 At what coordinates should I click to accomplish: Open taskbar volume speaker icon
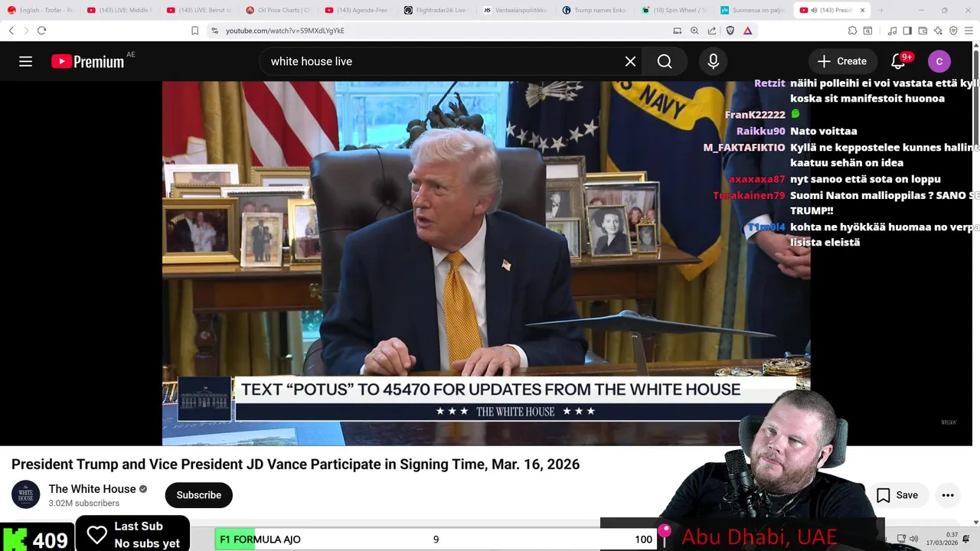913,539
